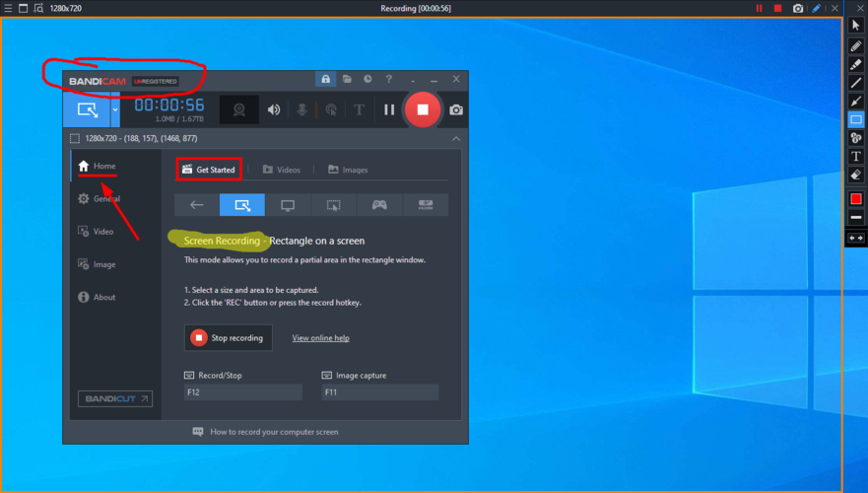Select the rectangle drawing tool
The image size is (868, 493).
point(856,119)
